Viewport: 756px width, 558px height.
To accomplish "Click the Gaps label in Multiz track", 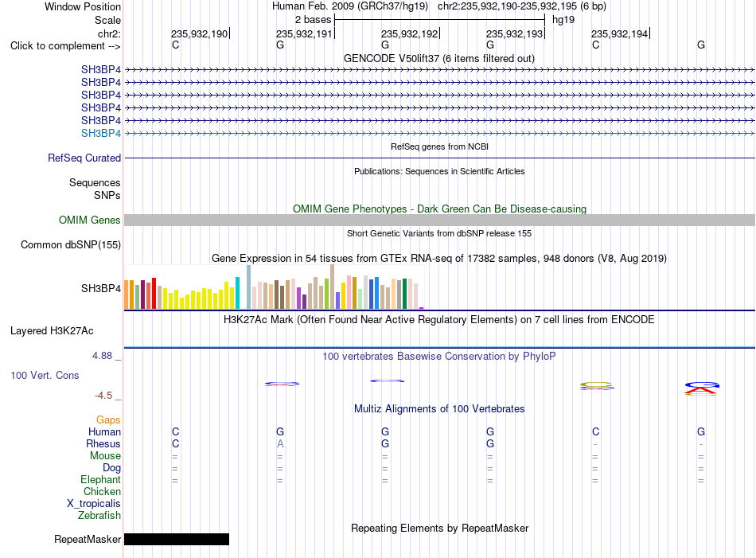I will 108,420.
